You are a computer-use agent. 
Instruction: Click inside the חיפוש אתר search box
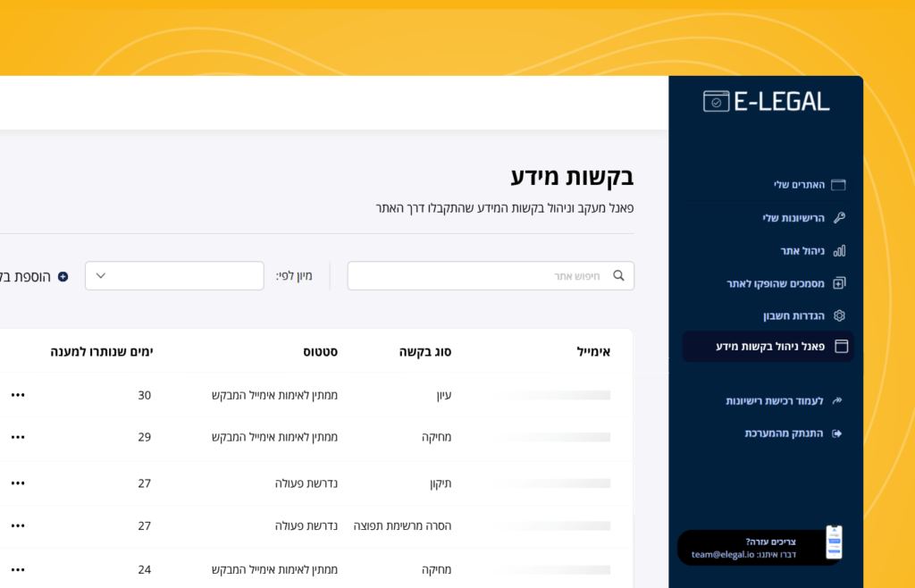(491, 275)
